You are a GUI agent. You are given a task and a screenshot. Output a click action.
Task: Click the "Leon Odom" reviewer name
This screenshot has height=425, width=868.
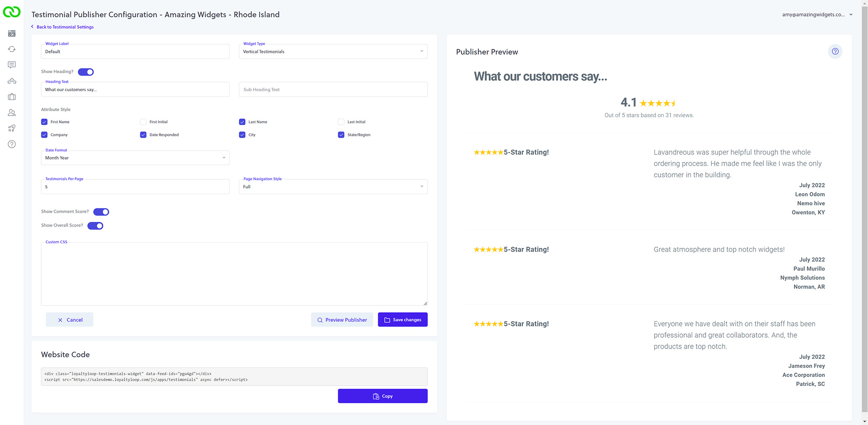[810, 194]
